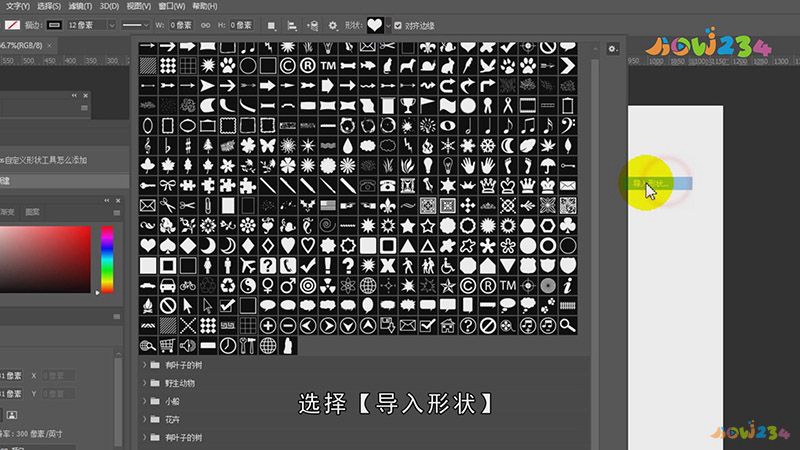The width and height of the screenshot is (800, 450).
Task: Choose the spade card suit shape
Action: [x=168, y=245]
